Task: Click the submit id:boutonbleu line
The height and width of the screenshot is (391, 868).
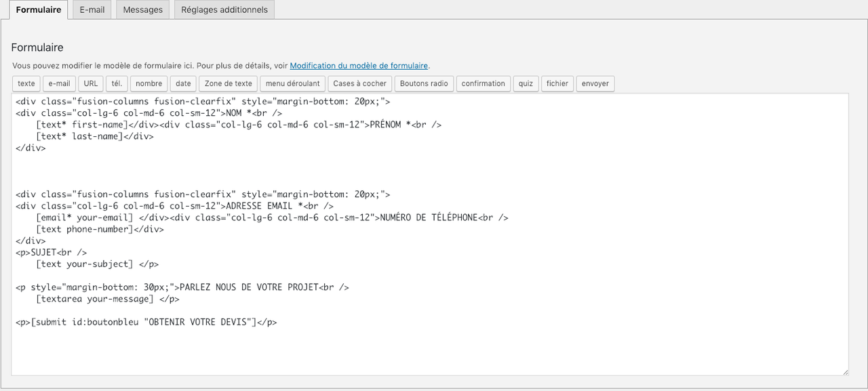Action: (146, 322)
